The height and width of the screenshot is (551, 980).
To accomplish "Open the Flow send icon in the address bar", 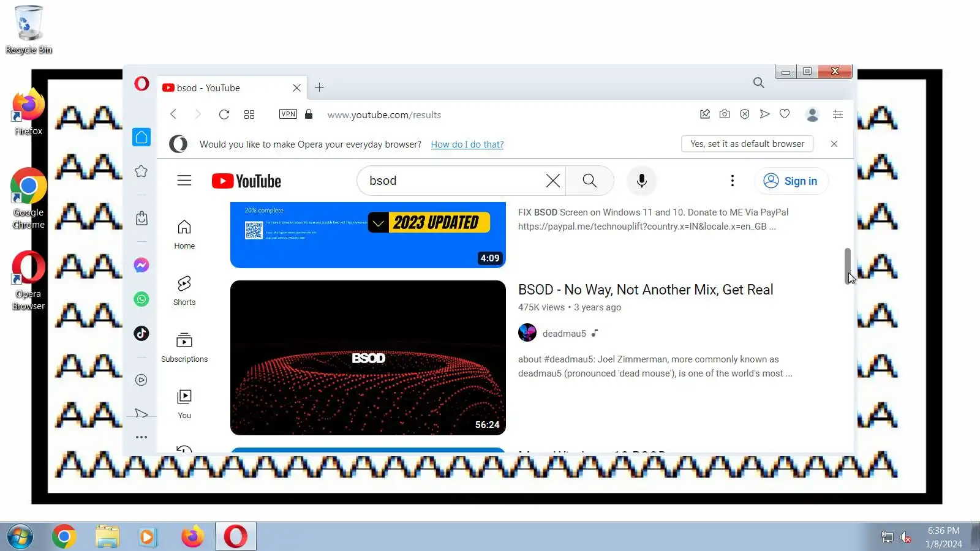I will point(764,114).
